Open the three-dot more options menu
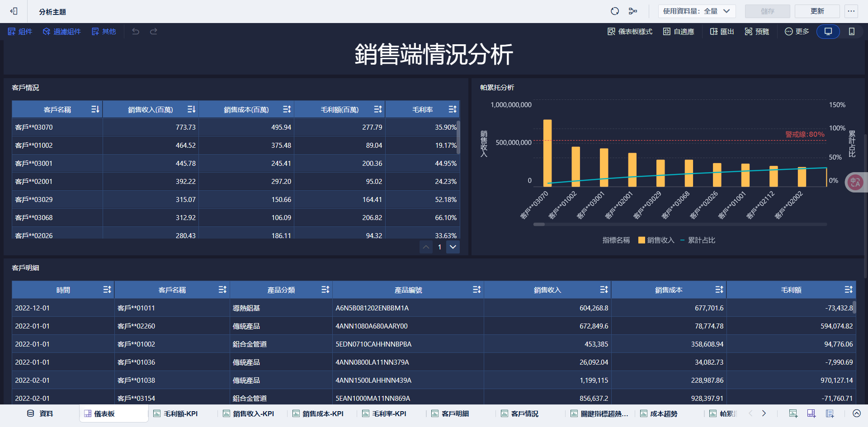 [x=851, y=11]
